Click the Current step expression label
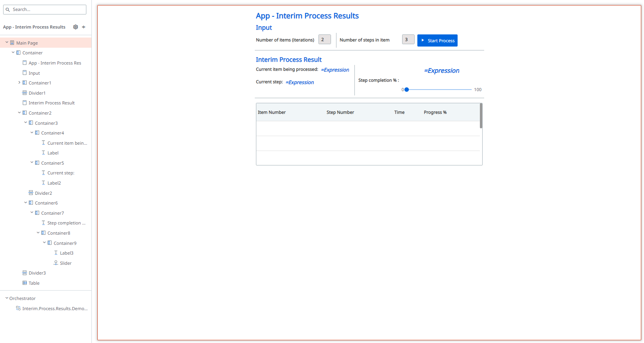 (300, 83)
